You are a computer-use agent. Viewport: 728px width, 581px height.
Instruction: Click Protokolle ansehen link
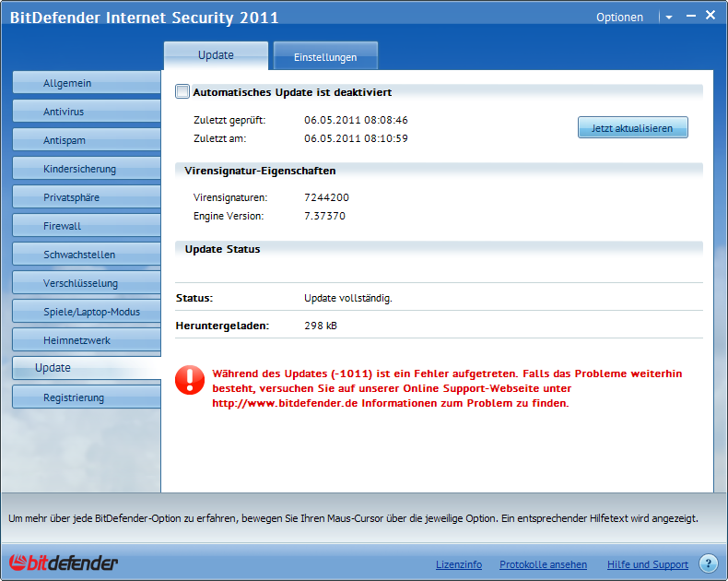[543, 564]
